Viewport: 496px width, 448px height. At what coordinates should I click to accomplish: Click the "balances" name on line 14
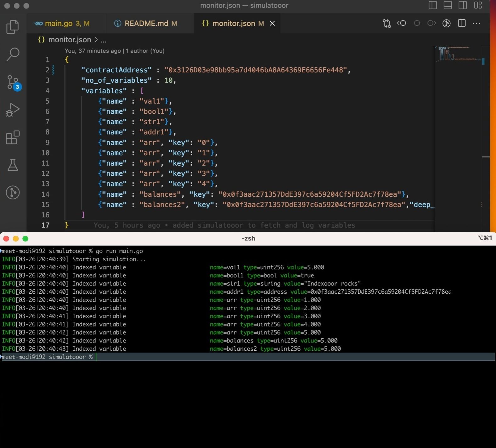click(161, 194)
